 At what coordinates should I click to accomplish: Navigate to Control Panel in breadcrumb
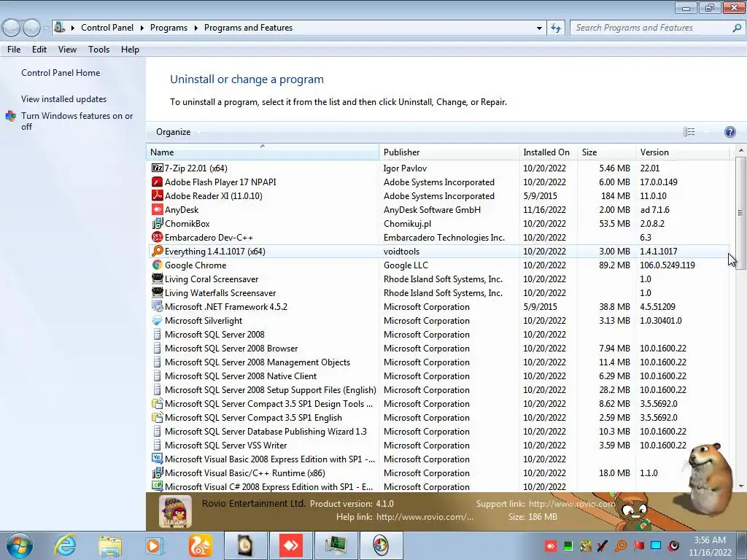[x=107, y=28]
